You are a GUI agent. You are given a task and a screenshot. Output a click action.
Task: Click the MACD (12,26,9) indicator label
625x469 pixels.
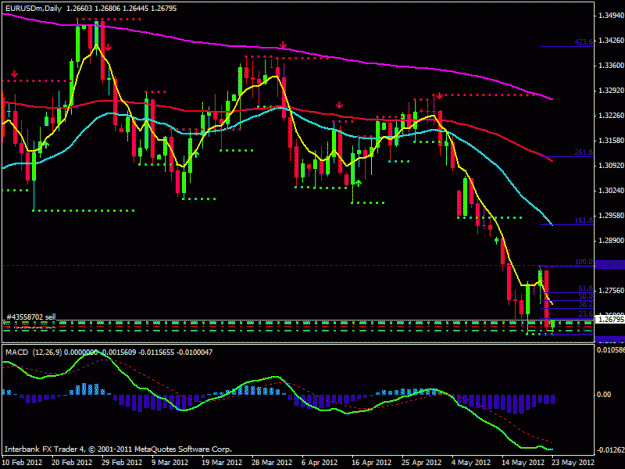33,352
